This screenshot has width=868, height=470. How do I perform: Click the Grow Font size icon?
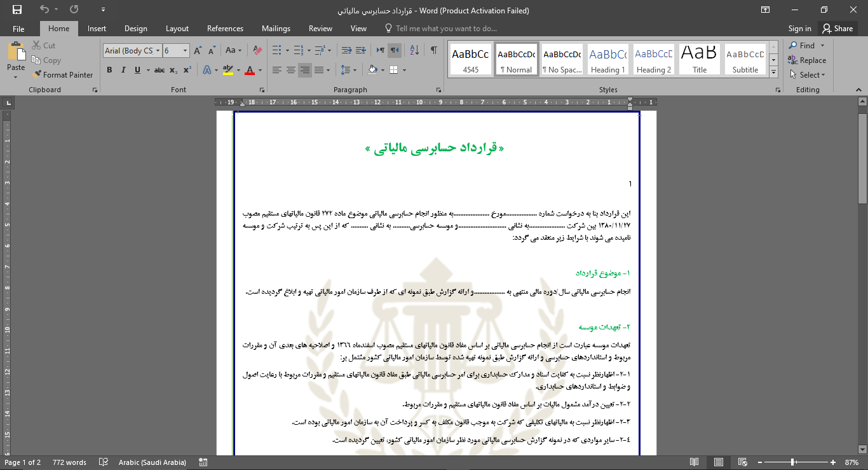[x=197, y=50]
